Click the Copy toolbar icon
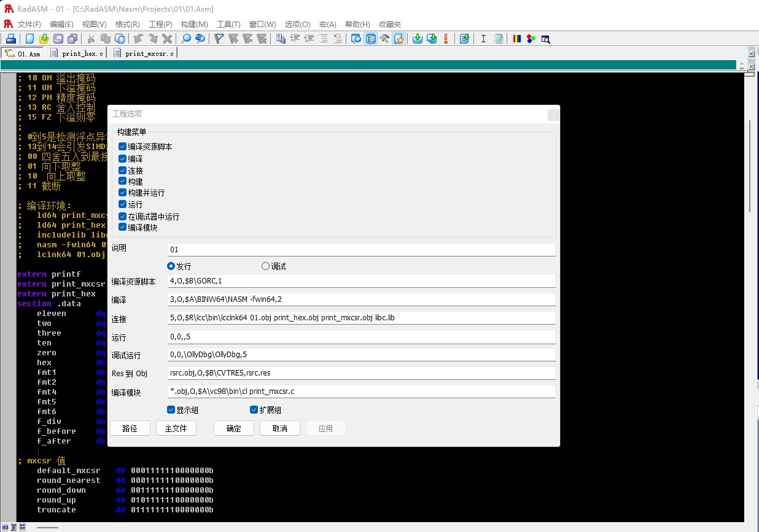759x532 pixels. click(105, 39)
